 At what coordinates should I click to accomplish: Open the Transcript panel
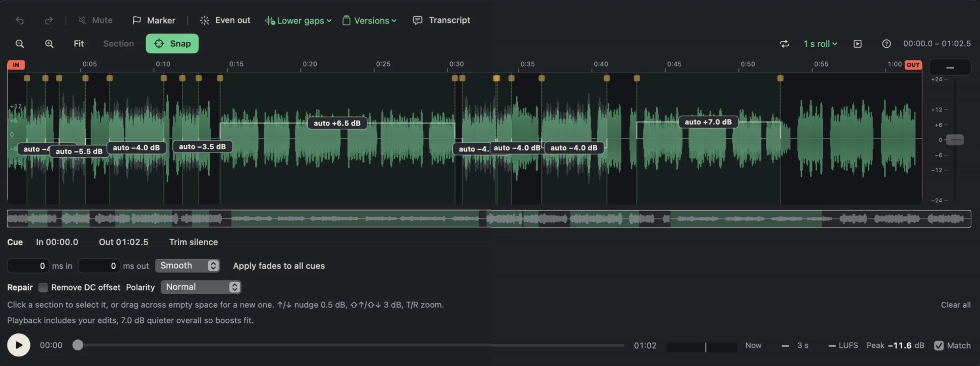click(441, 20)
